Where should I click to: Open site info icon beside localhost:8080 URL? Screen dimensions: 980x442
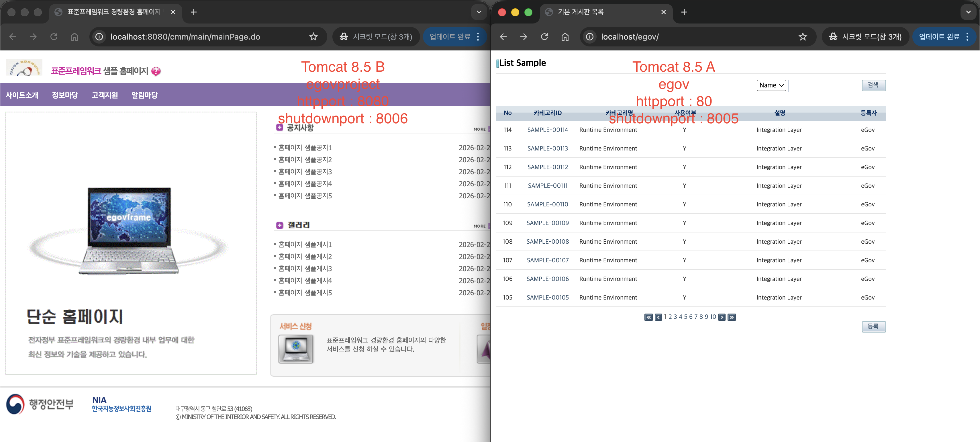tap(99, 37)
